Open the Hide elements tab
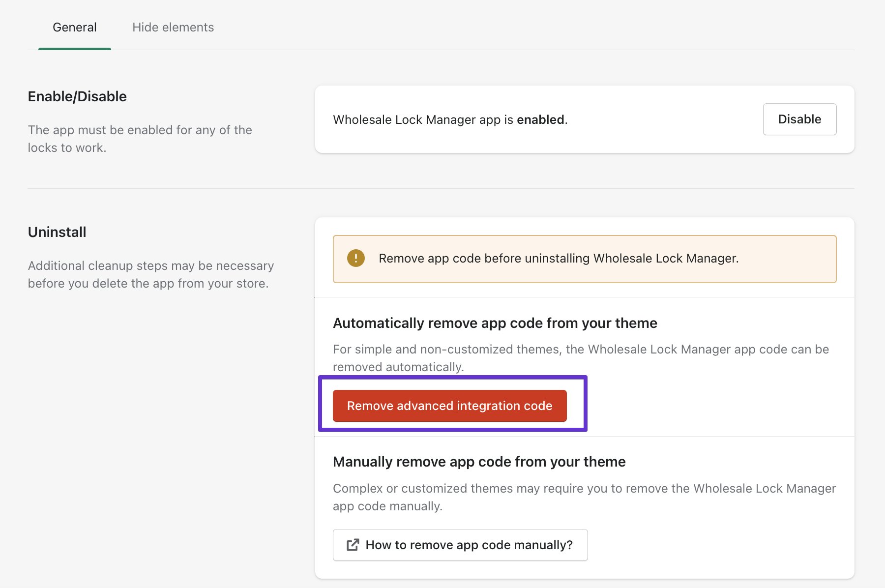The height and width of the screenshot is (588, 885). click(173, 28)
